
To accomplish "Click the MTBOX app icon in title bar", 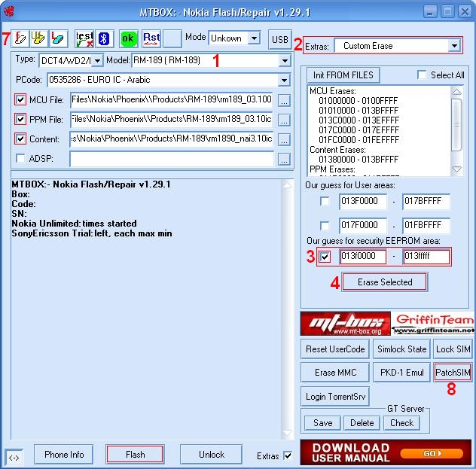I will coord(9,11).
